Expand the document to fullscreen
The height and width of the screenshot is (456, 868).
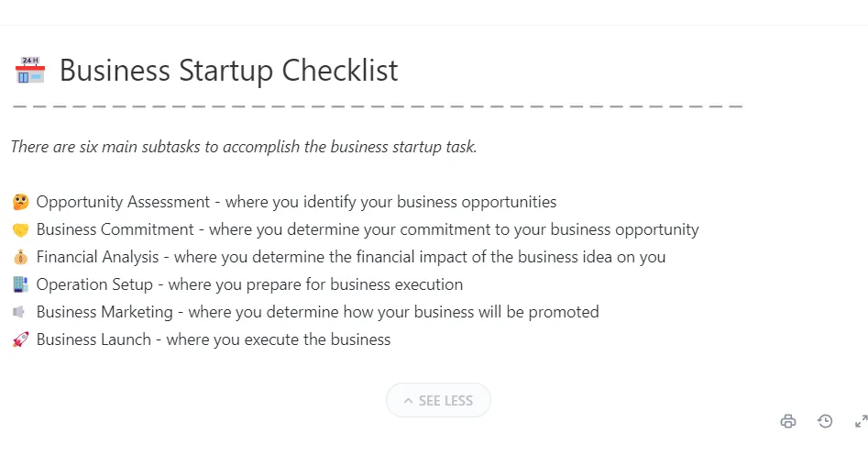(x=861, y=421)
